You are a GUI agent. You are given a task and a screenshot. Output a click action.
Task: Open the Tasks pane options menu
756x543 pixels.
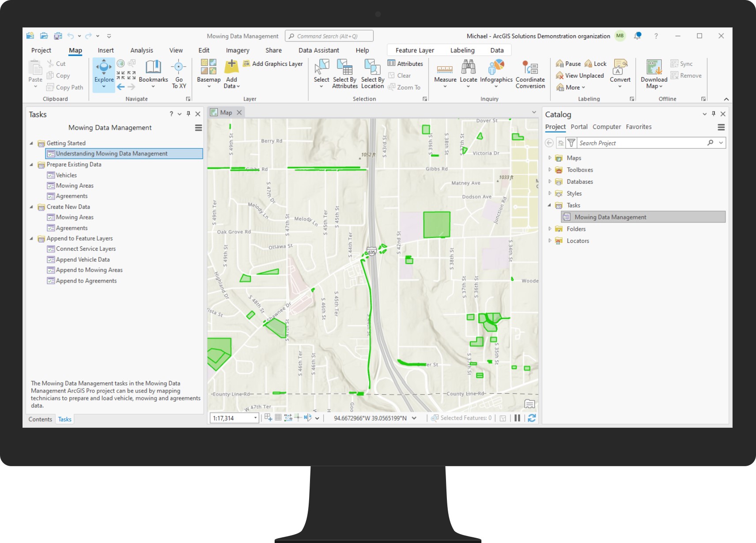(198, 128)
